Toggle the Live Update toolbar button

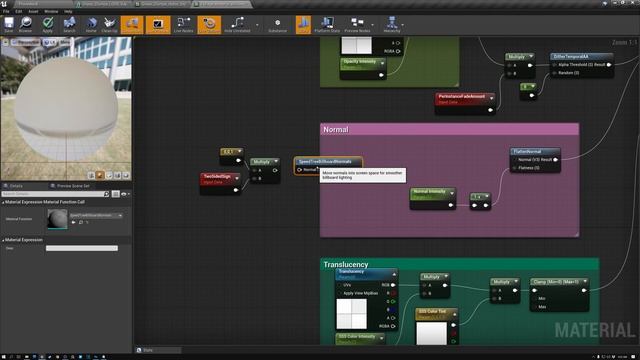point(209,24)
